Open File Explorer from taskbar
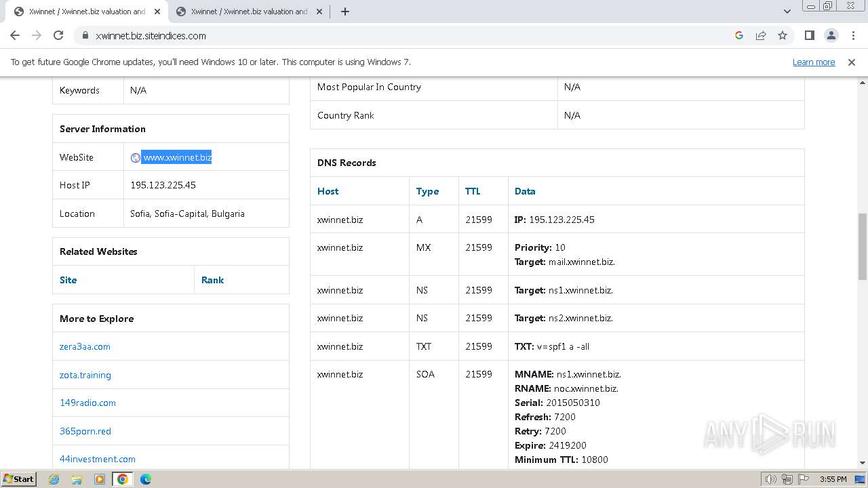The image size is (868, 488). tap(77, 479)
